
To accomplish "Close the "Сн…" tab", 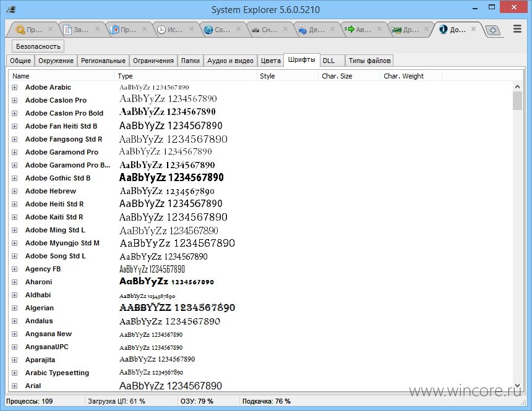I will [286, 29].
